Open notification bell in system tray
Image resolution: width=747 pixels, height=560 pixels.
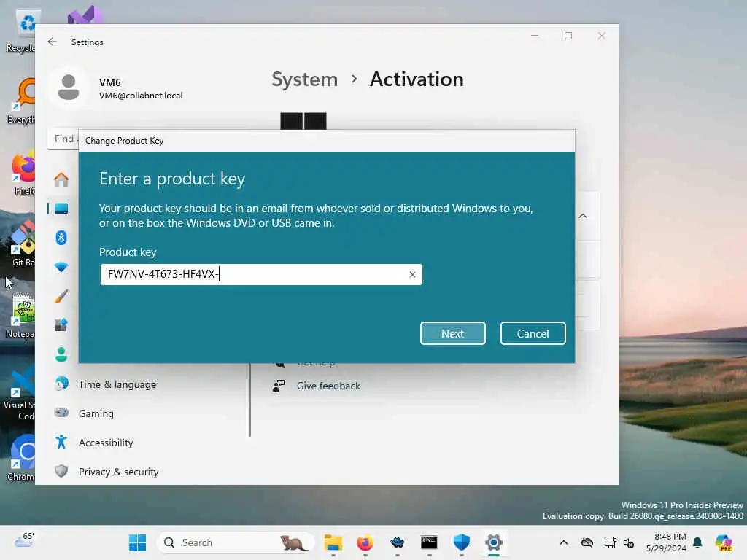coord(697,542)
